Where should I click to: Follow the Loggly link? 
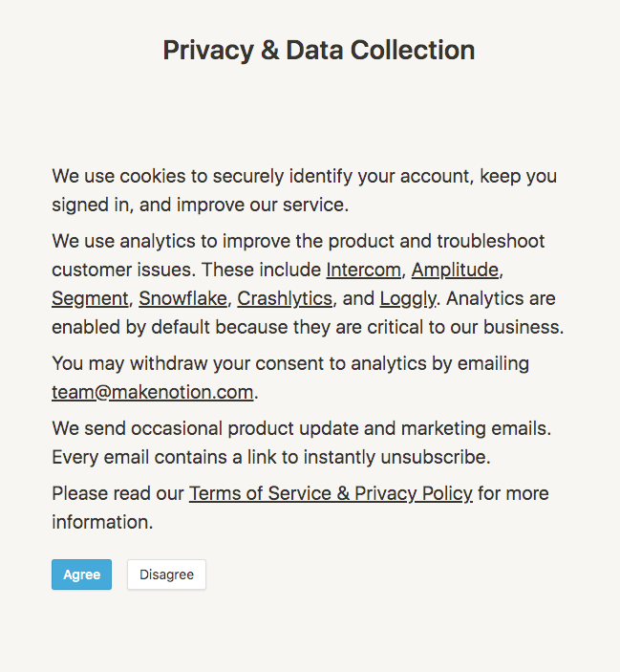point(408,298)
